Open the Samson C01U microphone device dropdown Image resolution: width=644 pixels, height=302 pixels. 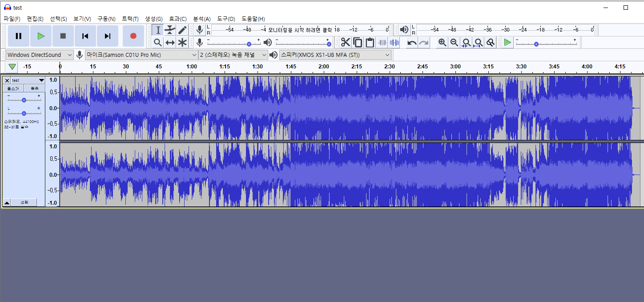141,55
